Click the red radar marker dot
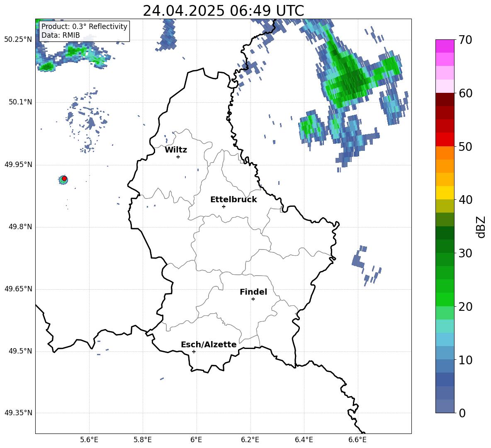This screenshot has height=448, width=491. tap(64, 179)
